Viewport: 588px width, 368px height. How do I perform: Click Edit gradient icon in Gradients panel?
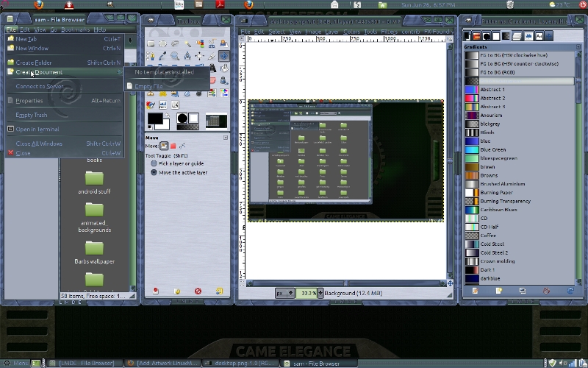pyautogui.click(x=475, y=291)
